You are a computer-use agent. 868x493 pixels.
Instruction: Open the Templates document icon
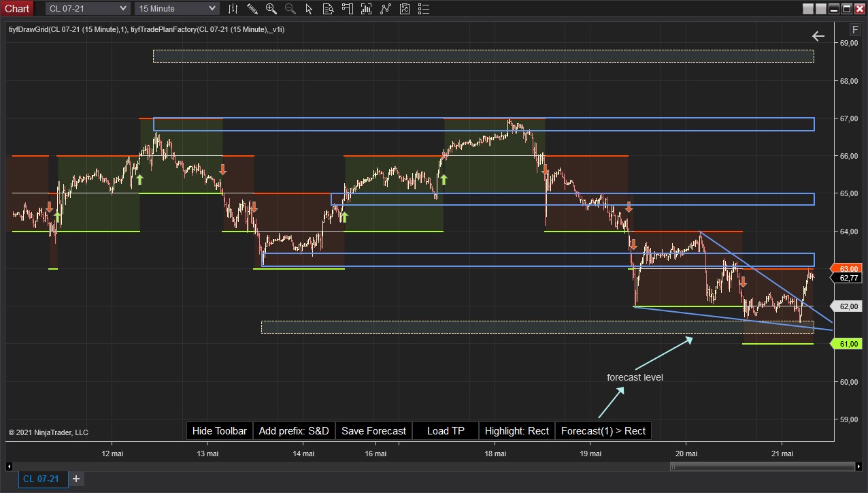point(405,8)
